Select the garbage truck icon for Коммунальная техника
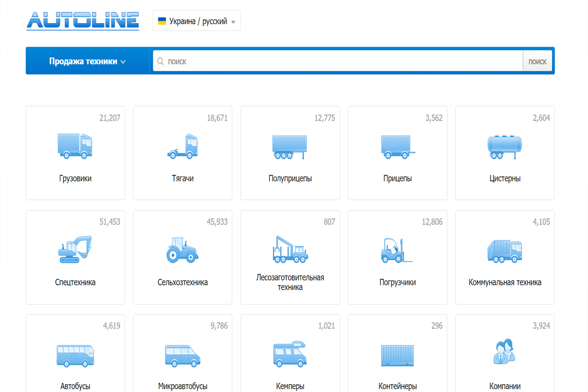 pyautogui.click(x=505, y=250)
